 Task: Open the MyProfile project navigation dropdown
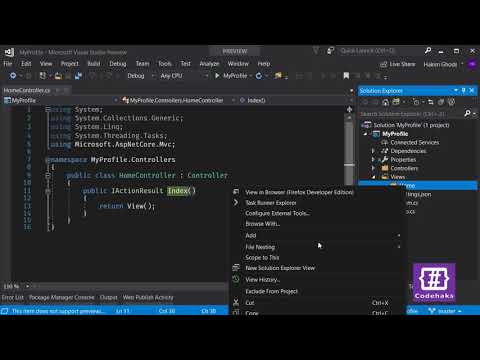pos(61,100)
